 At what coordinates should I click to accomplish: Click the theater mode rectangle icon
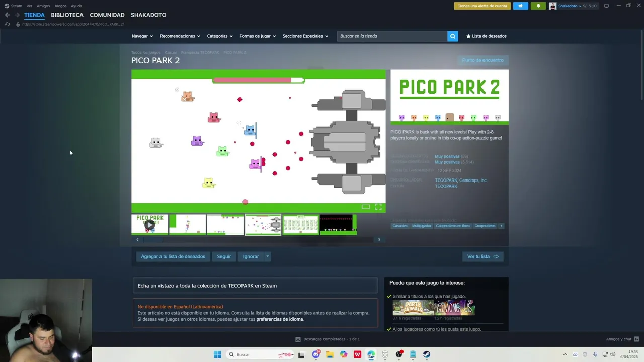point(366,207)
